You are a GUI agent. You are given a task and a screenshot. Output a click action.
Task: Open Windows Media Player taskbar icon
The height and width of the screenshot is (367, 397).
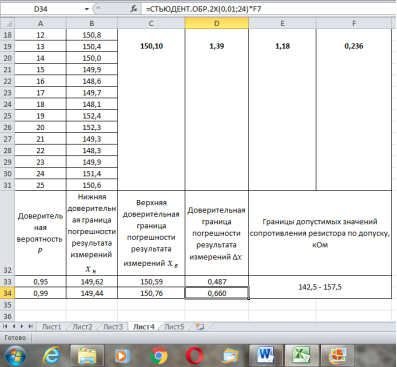tap(122, 356)
